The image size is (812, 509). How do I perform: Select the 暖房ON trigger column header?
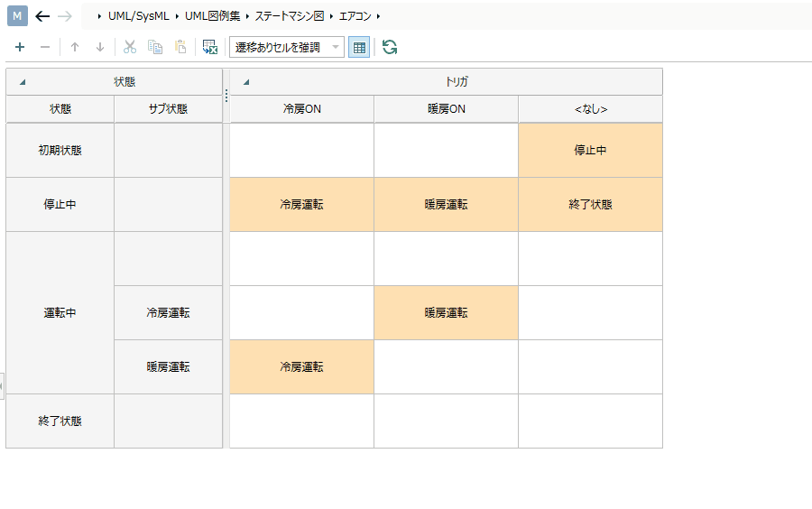coord(447,109)
